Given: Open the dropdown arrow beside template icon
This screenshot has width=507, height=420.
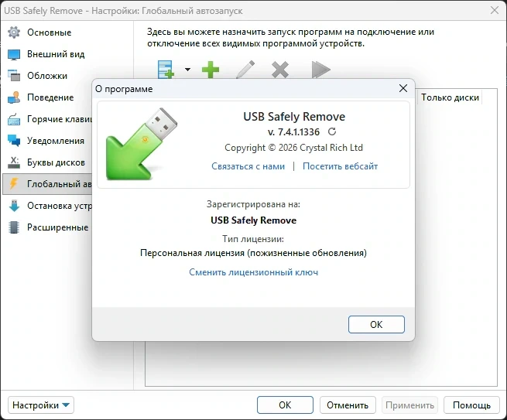Looking at the screenshot, I should coord(187,70).
